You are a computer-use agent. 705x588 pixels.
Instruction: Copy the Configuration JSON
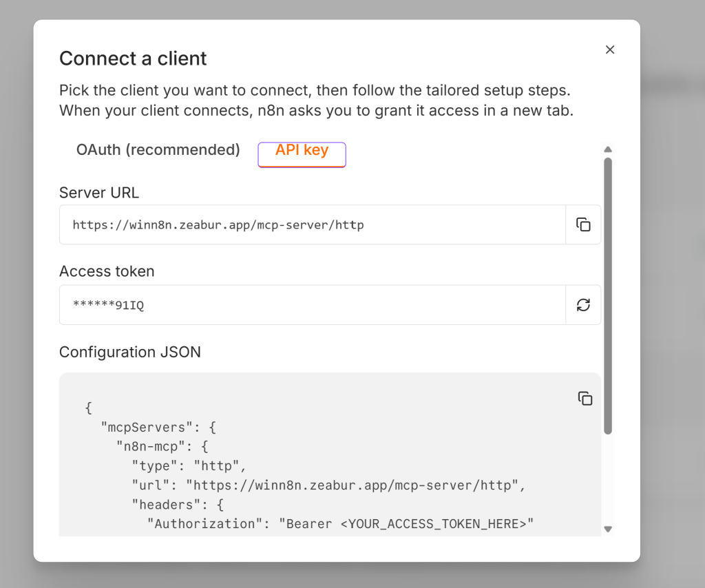585,398
